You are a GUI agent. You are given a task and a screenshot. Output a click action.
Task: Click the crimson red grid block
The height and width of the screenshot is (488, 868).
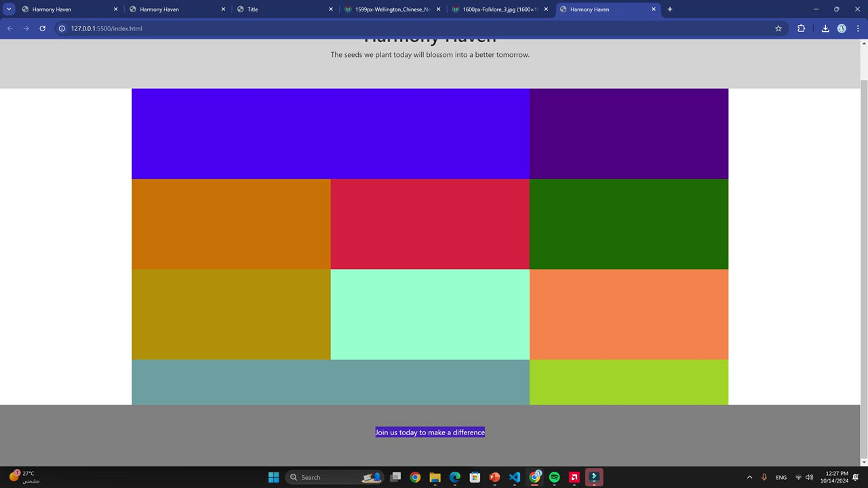point(430,224)
